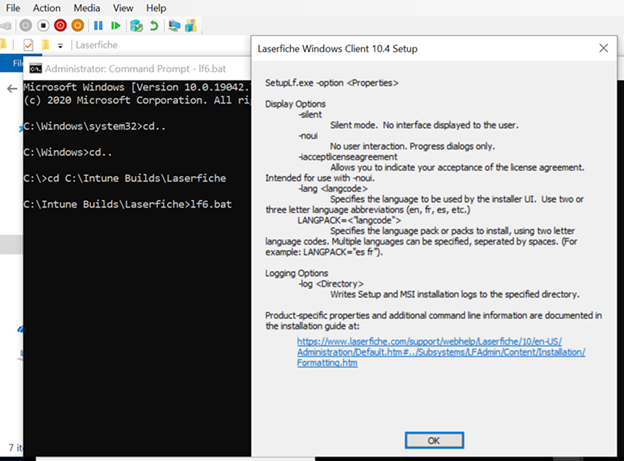Click the 'lf6.bat' command line text
This screenshot has width=624, height=461.
(x=211, y=204)
